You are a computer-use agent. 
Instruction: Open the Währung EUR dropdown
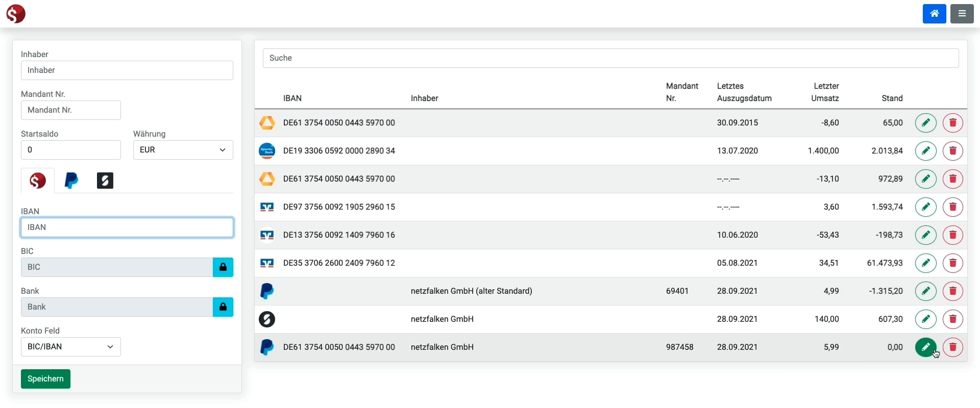(183, 150)
